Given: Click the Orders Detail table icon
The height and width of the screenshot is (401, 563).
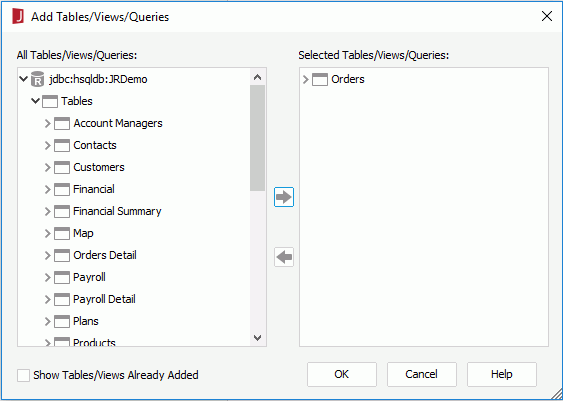Looking at the screenshot, I should click(x=62, y=255).
